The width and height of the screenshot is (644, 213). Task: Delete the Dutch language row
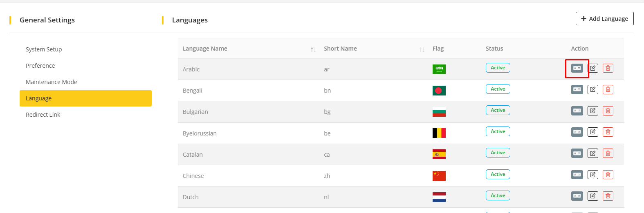pyautogui.click(x=608, y=196)
